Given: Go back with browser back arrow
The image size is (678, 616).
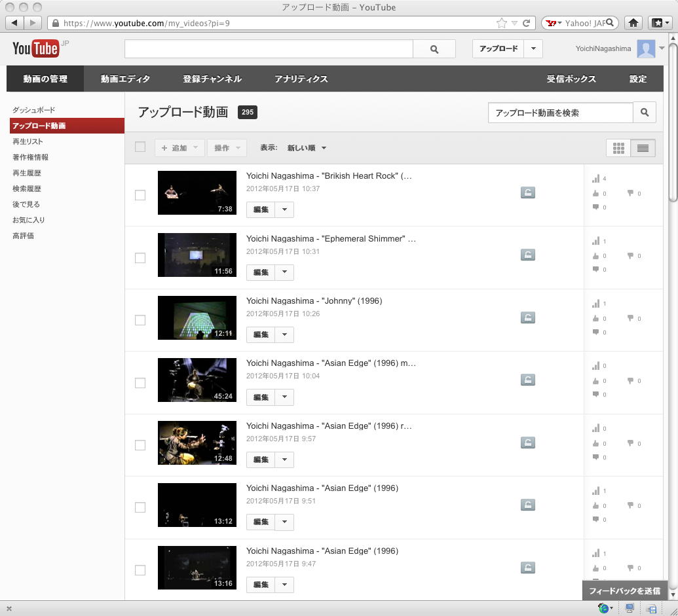Looking at the screenshot, I should [x=14, y=22].
